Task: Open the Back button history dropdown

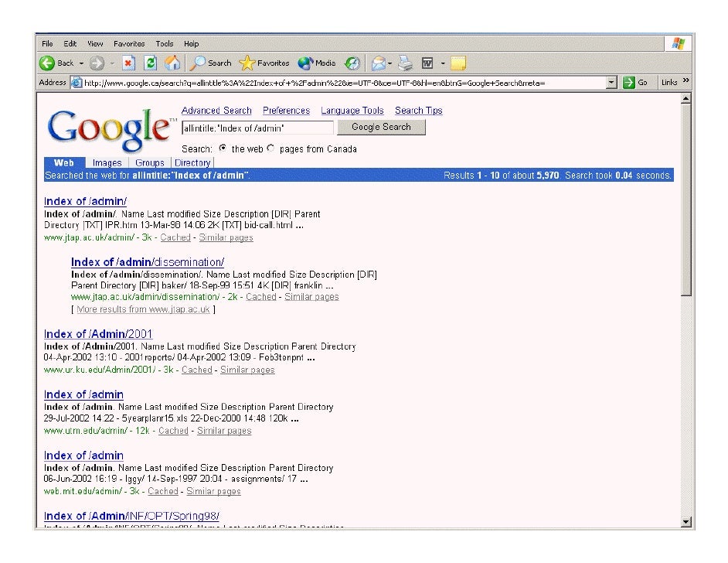Action: [x=81, y=63]
